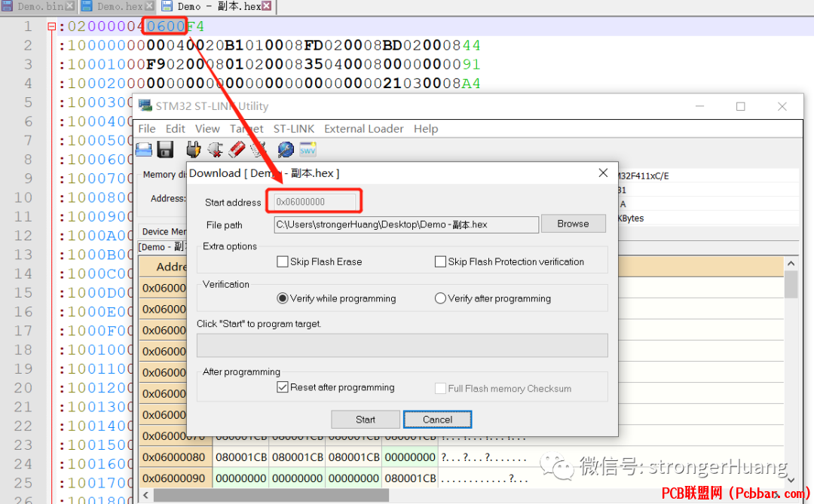Open the Edit menu in ST-LINK Utility

(176, 129)
